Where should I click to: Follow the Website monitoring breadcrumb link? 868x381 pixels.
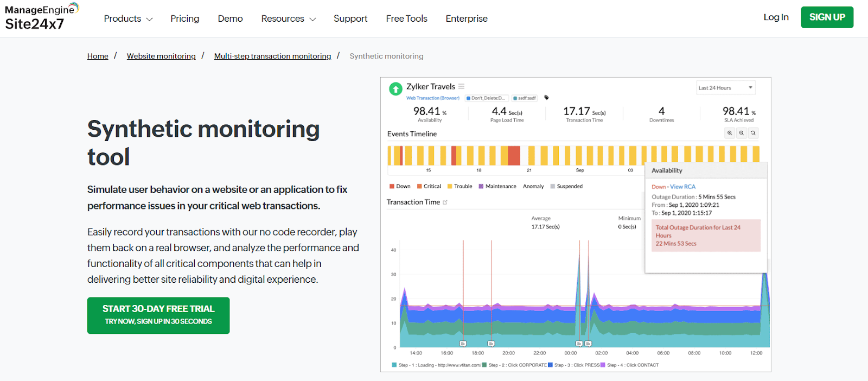pos(161,56)
